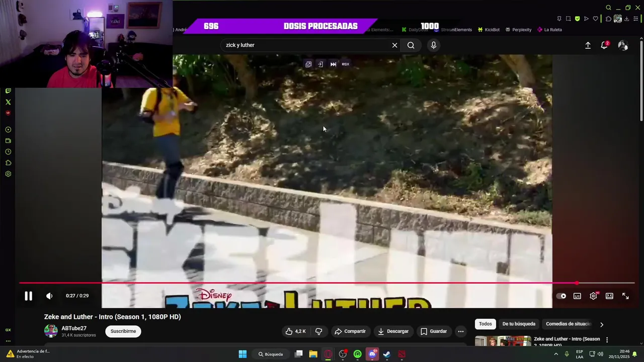Image resolution: width=644 pixels, height=362 pixels.
Task: Seek on the red video progress bar
Action: 327,283
